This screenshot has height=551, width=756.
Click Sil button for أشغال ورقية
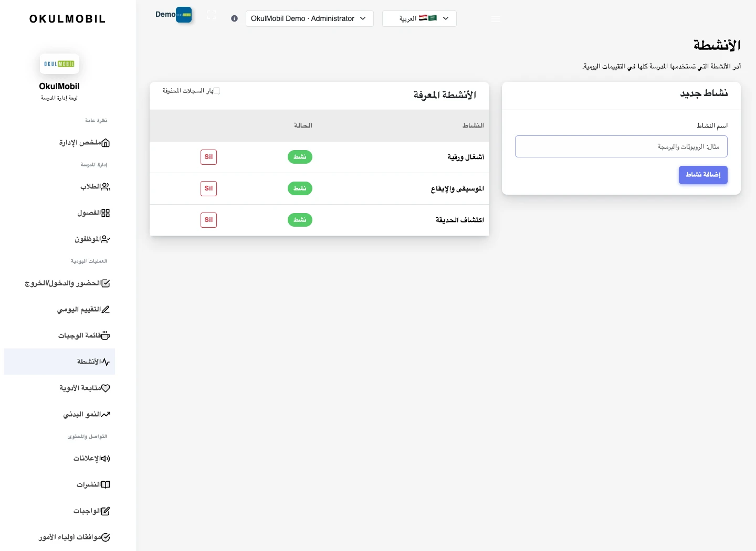[x=208, y=157]
